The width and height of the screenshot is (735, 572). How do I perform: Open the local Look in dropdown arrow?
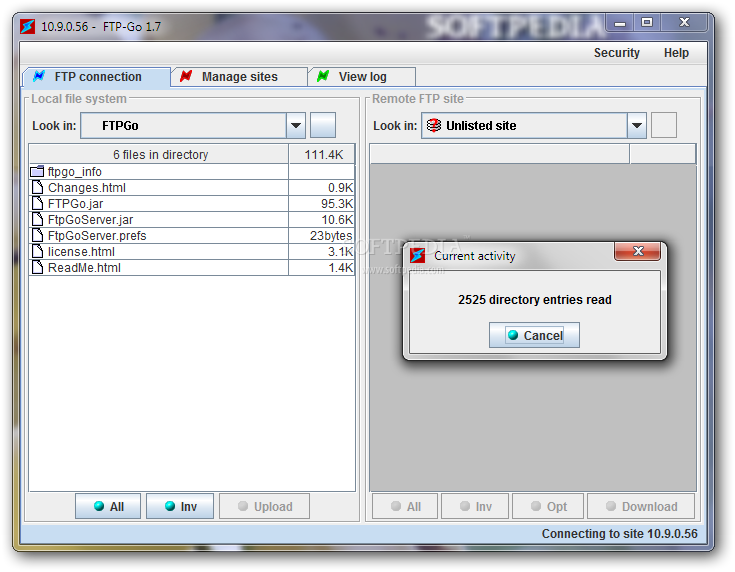(x=296, y=125)
